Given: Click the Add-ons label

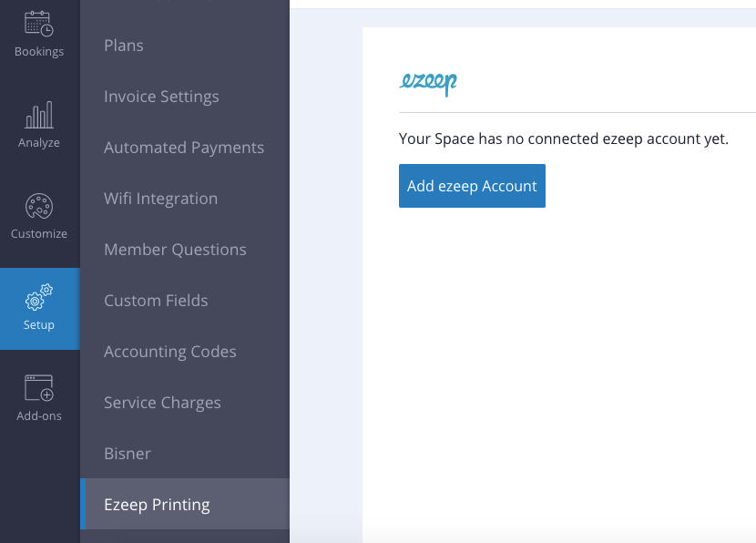Looking at the screenshot, I should [39, 415].
